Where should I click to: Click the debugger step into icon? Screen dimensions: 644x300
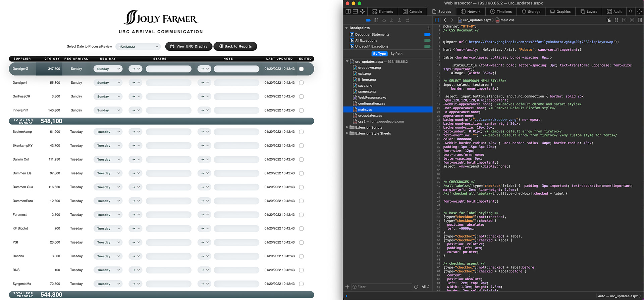392,20
